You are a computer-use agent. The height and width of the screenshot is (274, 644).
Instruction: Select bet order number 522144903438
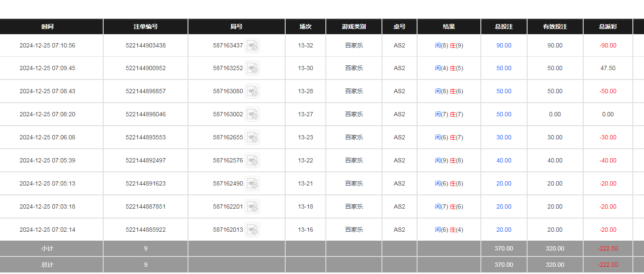point(146,45)
